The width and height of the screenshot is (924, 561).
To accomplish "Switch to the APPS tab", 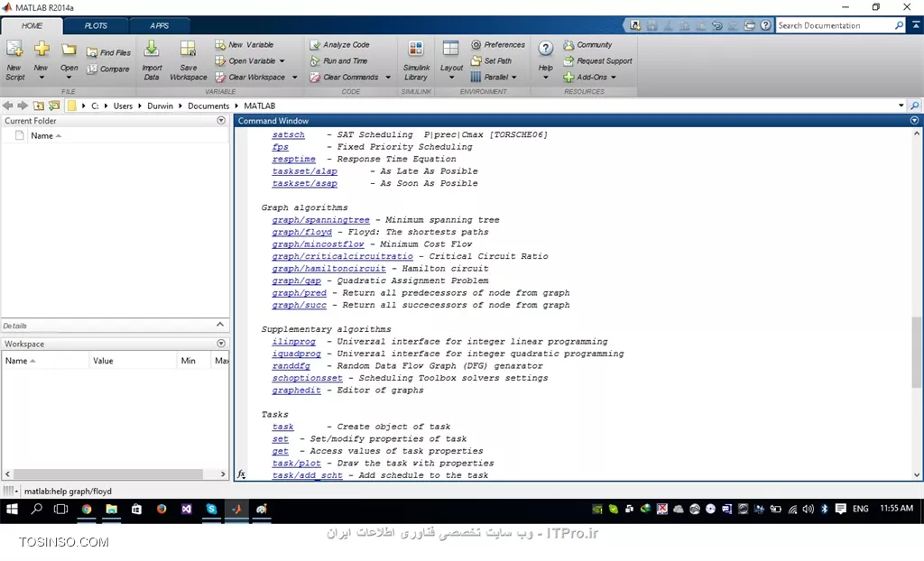I will (159, 26).
